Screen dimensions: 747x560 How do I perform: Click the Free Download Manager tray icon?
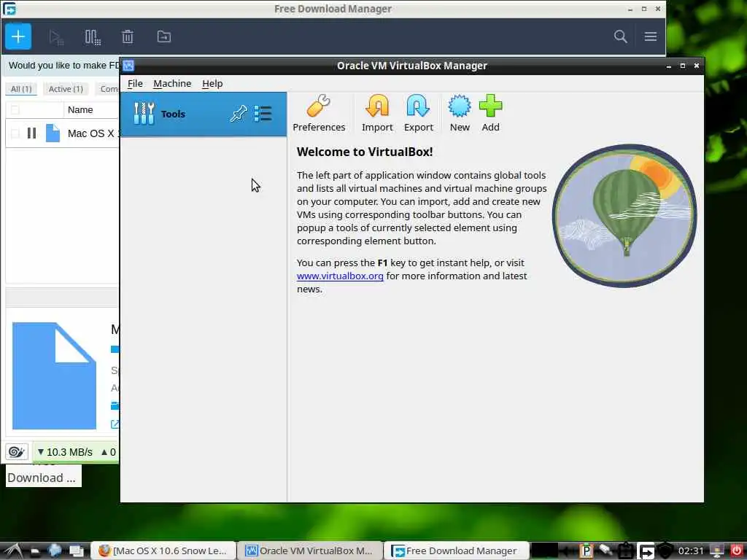646,551
